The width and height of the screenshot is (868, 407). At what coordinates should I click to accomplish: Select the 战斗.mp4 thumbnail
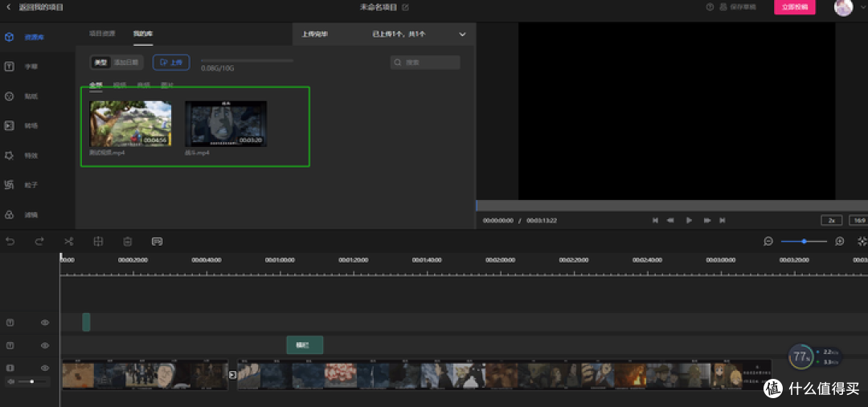[226, 124]
